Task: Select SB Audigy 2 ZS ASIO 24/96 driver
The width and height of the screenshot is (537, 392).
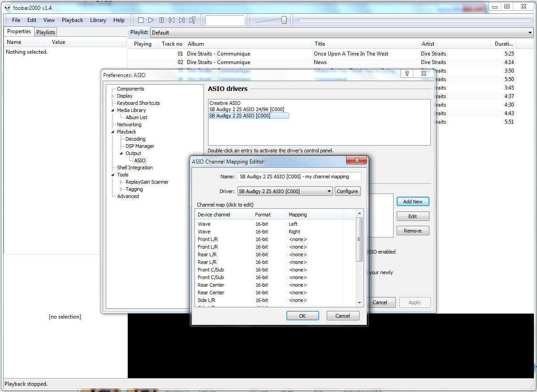Action: point(247,110)
